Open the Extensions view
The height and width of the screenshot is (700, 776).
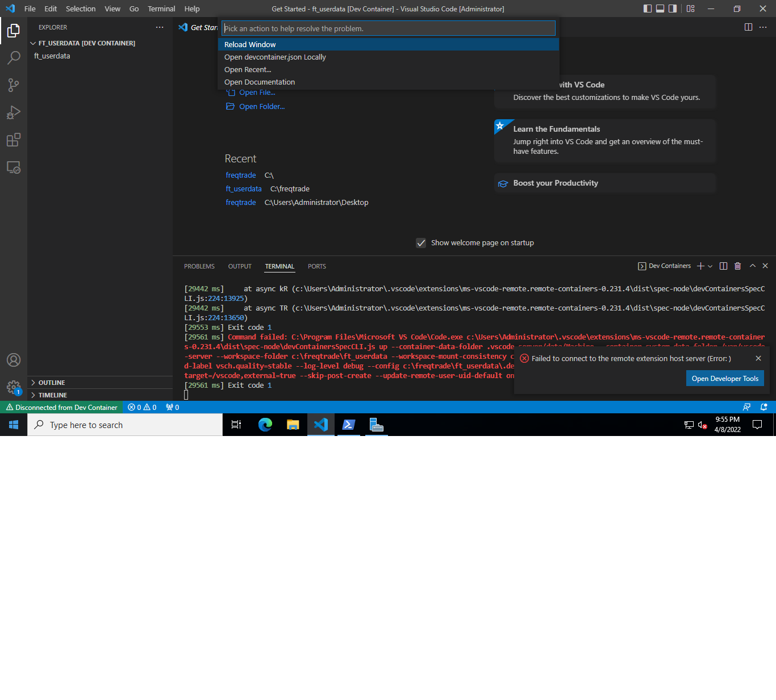click(x=14, y=140)
